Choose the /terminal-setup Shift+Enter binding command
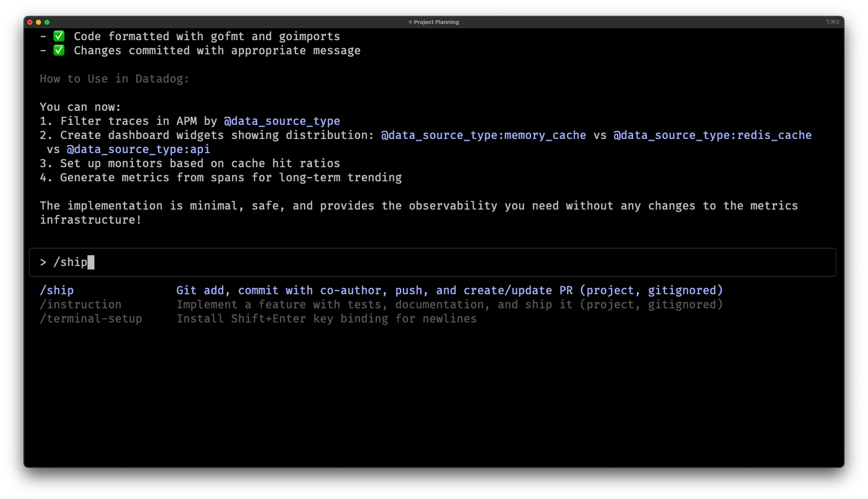Screen dimensions: 868x499 click(91, 319)
